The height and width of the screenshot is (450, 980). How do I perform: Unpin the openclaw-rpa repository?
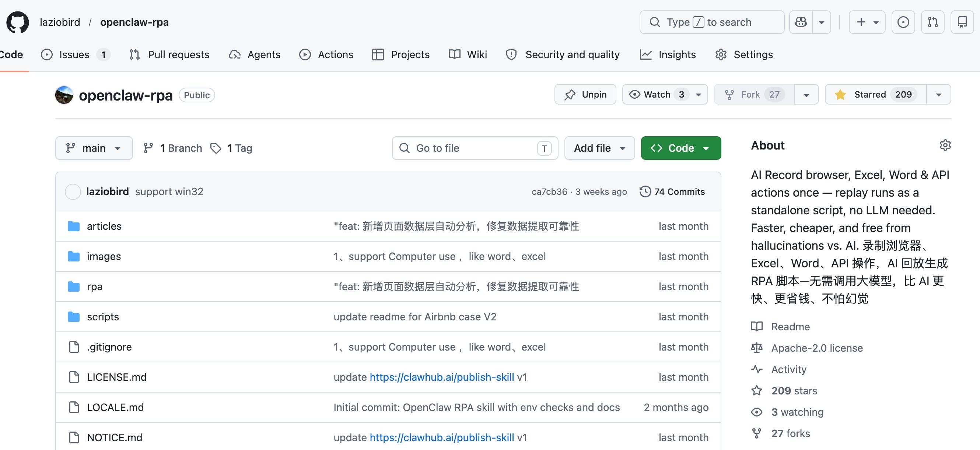coord(585,94)
